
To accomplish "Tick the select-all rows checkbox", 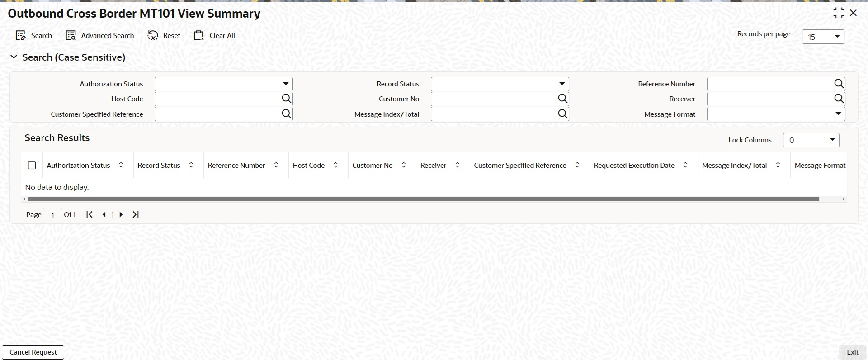I will 32,166.
